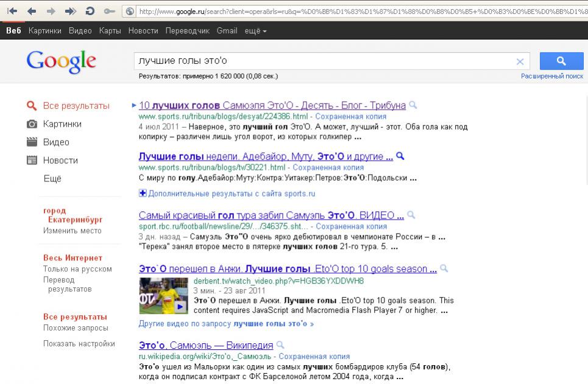Open Новости in top Google bar
This screenshot has width=588, height=384.
pyautogui.click(x=143, y=30)
